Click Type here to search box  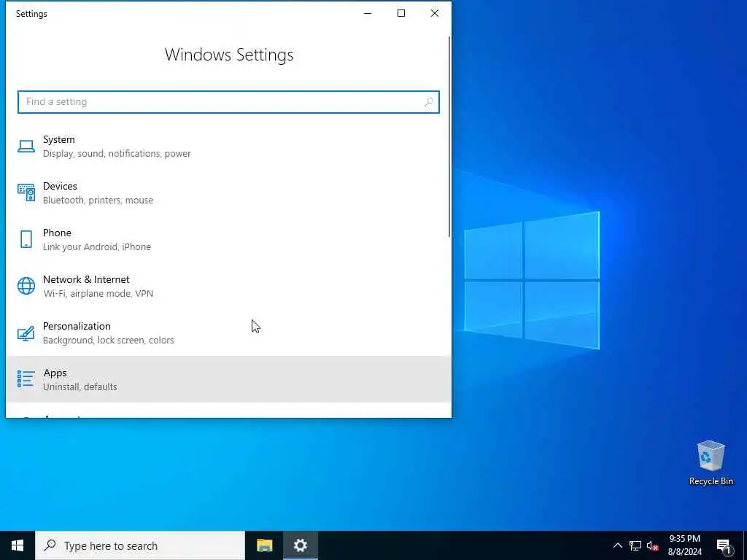click(140, 545)
